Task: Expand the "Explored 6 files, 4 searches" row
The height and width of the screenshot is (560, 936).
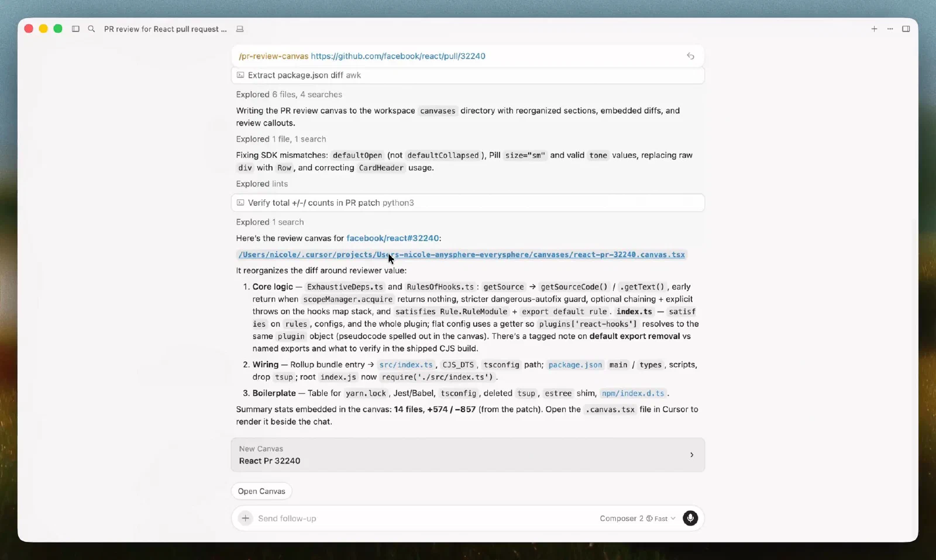Action: (289, 94)
